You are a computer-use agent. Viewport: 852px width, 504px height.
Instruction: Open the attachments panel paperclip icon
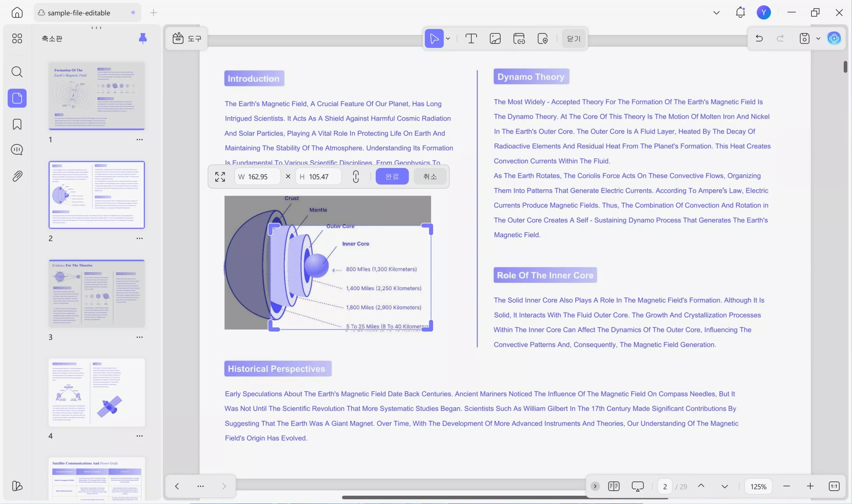tap(17, 176)
